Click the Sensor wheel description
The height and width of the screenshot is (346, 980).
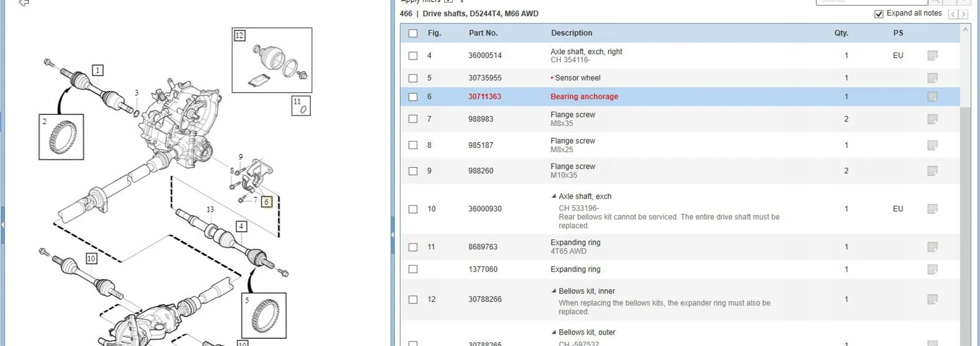577,78
